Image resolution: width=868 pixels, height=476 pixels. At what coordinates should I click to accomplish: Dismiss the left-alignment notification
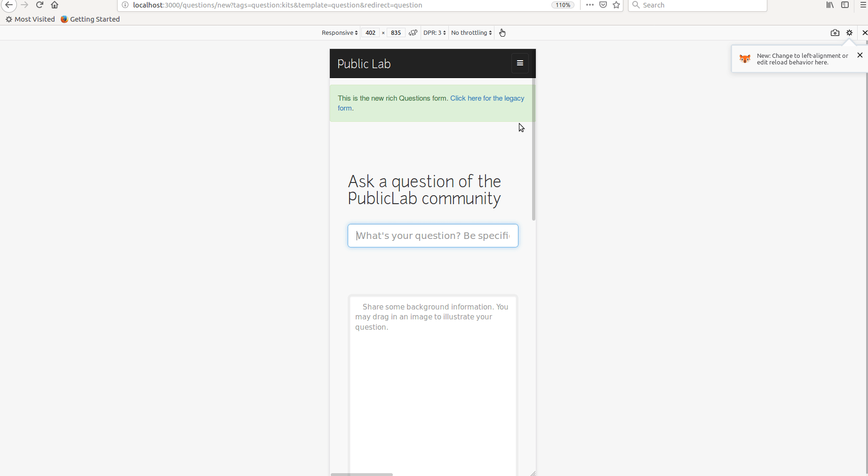(860, 56)
